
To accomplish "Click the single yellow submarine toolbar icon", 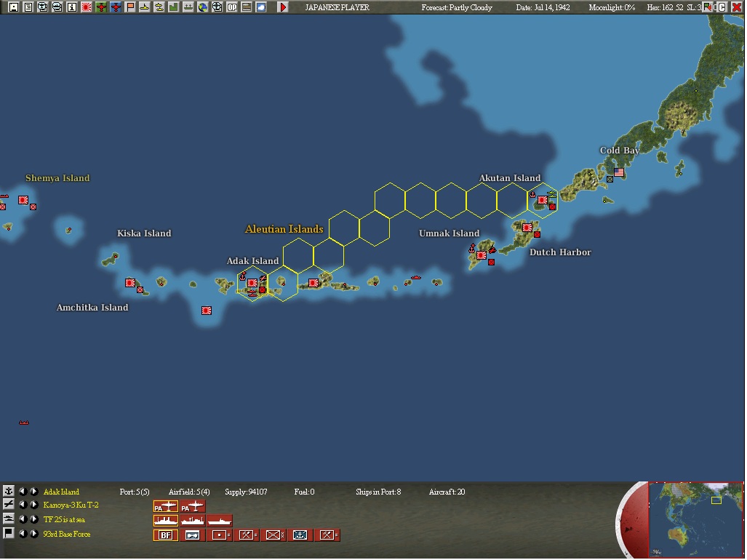I will 144,7.
